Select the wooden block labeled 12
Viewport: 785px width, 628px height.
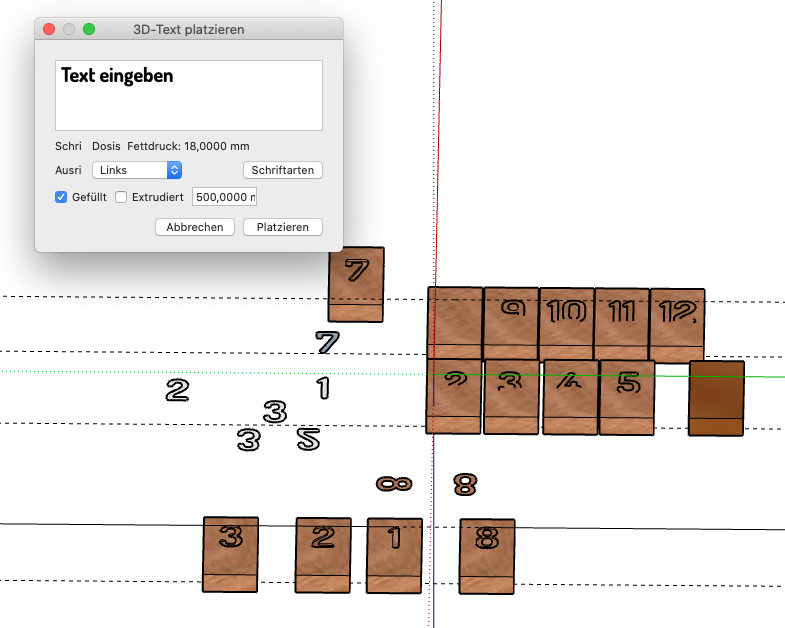[x=677, y=323]
